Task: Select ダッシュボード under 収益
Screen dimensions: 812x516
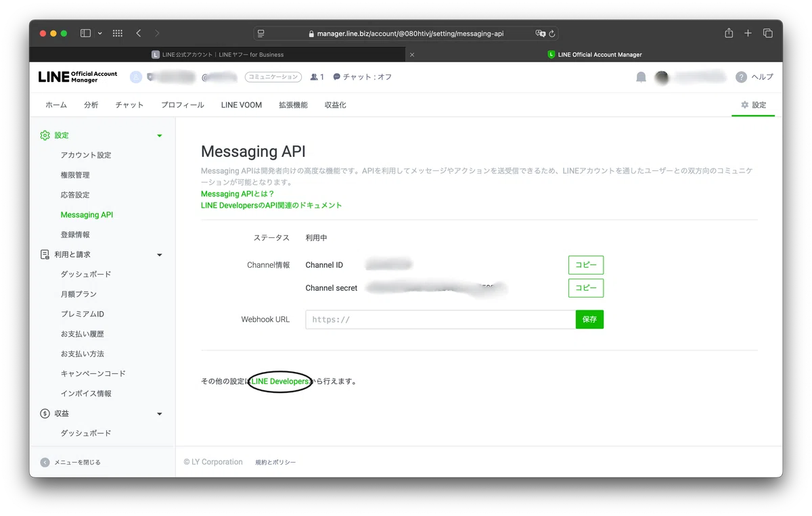Action: [x=86, y=433]
